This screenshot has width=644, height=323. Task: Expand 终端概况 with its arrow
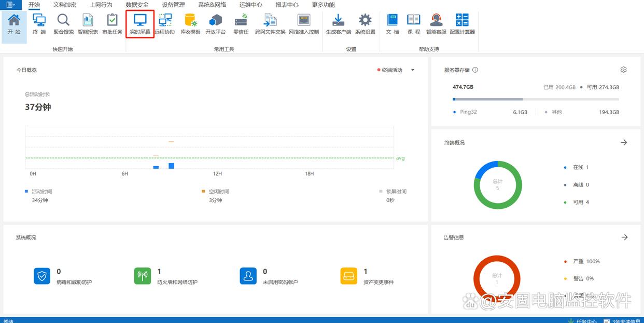click(624, 142)
